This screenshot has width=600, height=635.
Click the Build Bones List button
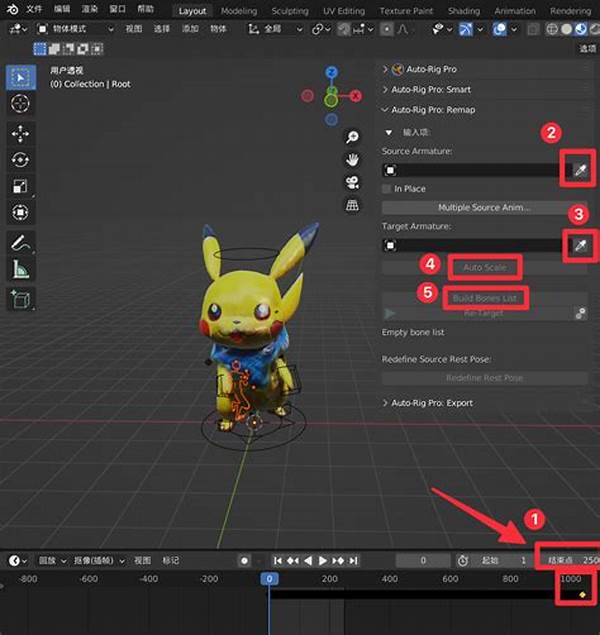pos(485,299)
